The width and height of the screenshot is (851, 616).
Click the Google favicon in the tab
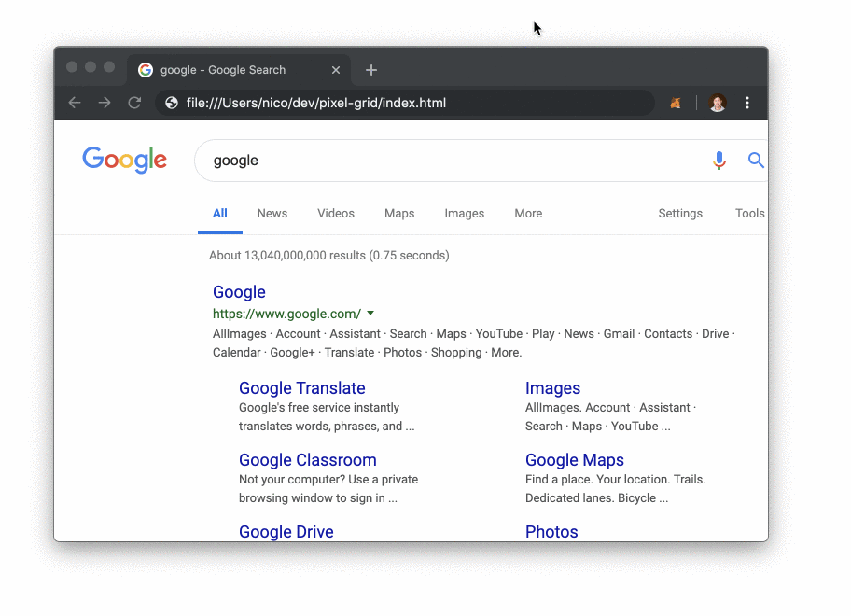(146, 70)
